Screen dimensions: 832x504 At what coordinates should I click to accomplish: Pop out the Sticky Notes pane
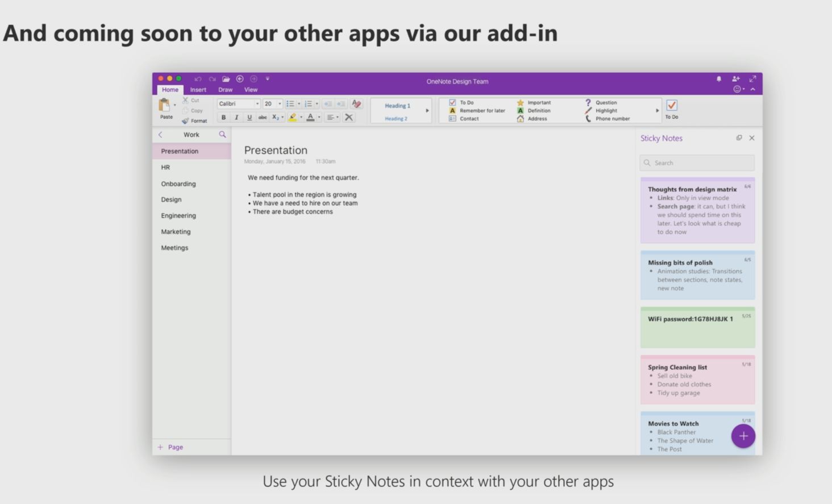click(739, 138)
